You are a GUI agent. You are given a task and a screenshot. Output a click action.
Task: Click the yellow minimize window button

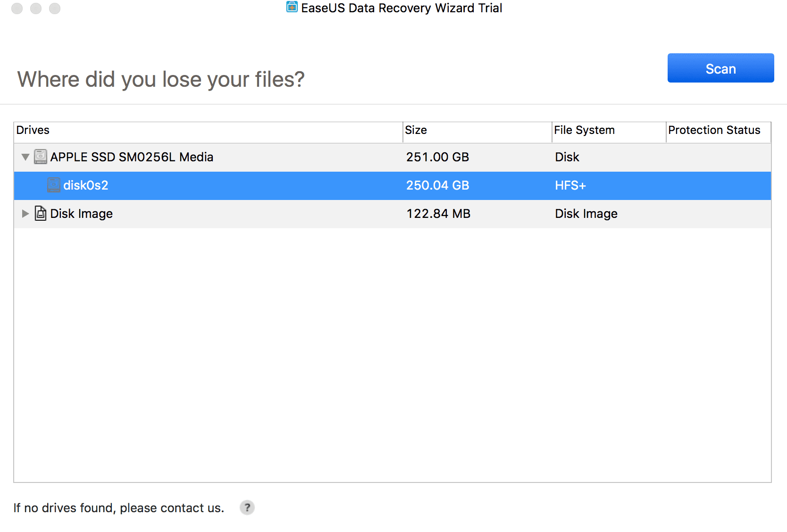click(36, 8)
